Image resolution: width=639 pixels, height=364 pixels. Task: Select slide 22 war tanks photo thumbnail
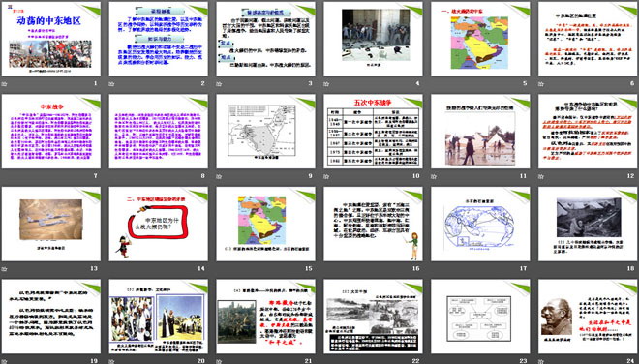(373, 317)
